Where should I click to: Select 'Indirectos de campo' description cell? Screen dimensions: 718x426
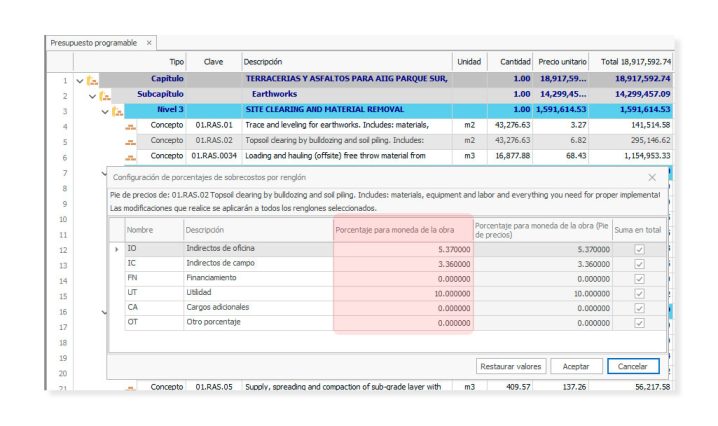point(258,263)
